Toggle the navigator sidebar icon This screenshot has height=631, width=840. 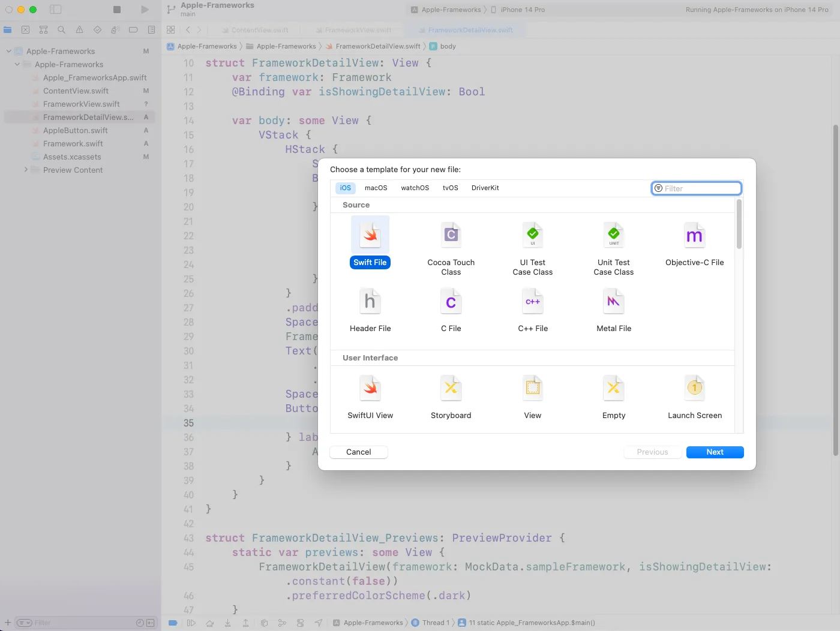(x=55, y=10)
